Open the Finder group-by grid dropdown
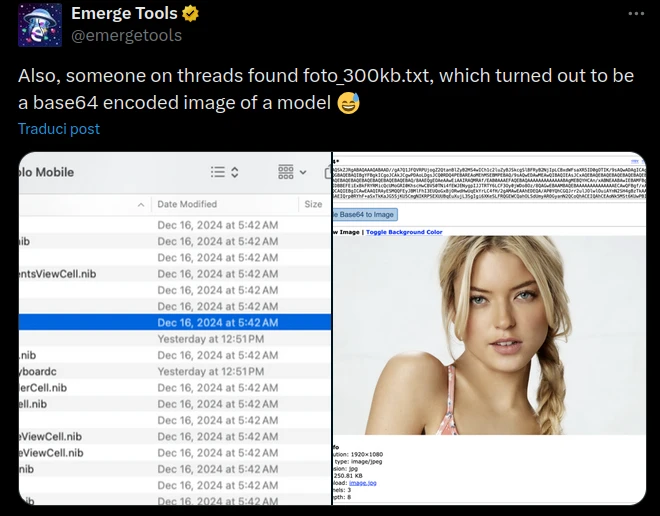 (x=292, y=172)
